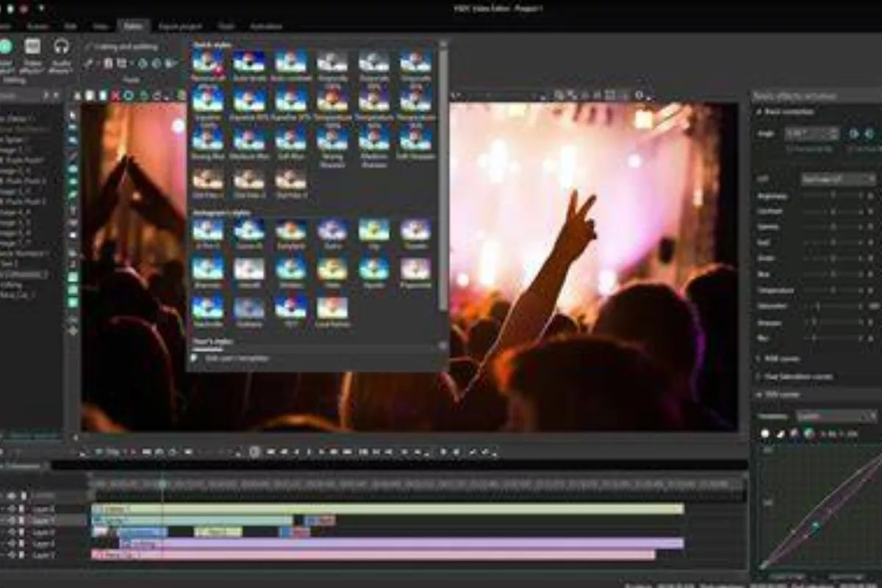Select the small yellow-green clip on the timeline
882x588 pixels.
click(x=218, y=531)
